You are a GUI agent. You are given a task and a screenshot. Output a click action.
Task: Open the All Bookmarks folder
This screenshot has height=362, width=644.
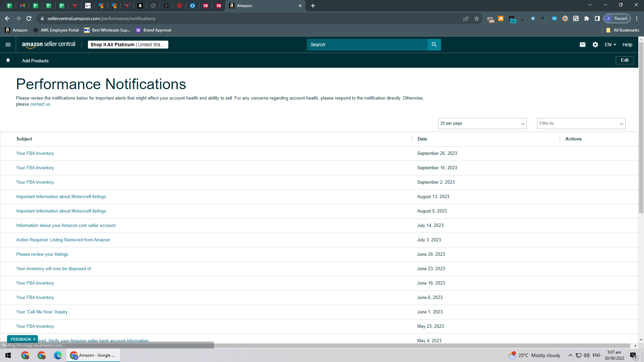(x=623, y=30)
